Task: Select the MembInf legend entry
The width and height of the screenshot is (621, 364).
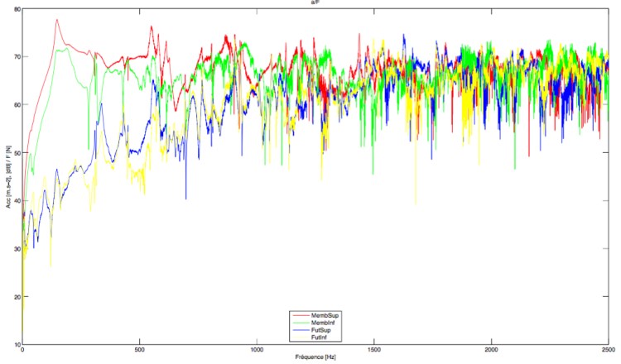Action: point(323,323)
